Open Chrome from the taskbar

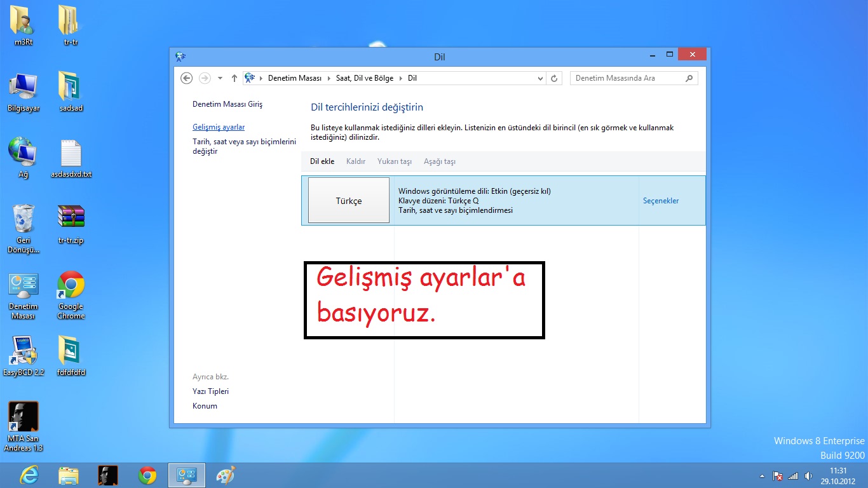pyautogui.click(x=147, y=475)
